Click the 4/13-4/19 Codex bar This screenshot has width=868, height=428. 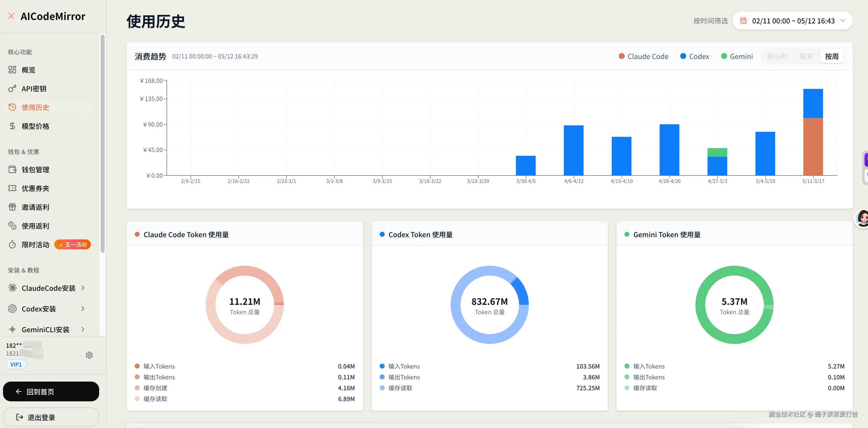pos(621,156)
